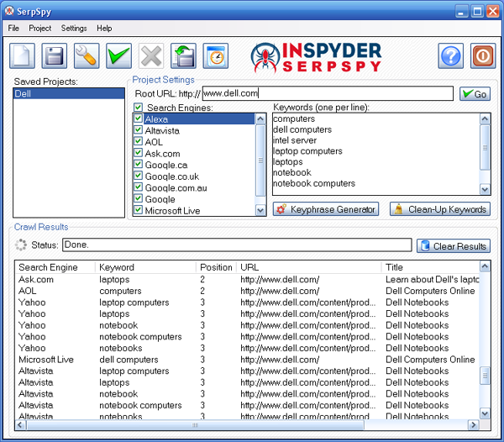504x442 pixels.
Task: Click the Status field showing Done.
Action: click(237, 245)
